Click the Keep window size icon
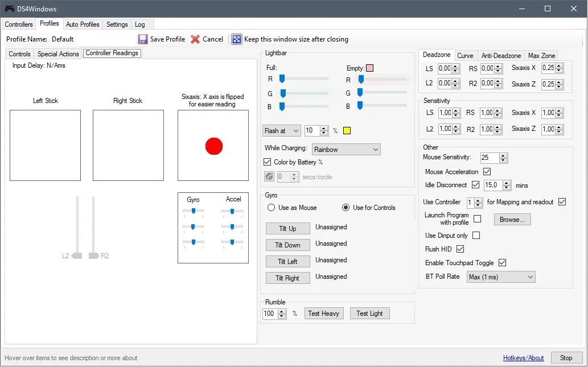The width and height of the screenshot is (588, 367). pos(237,39)
